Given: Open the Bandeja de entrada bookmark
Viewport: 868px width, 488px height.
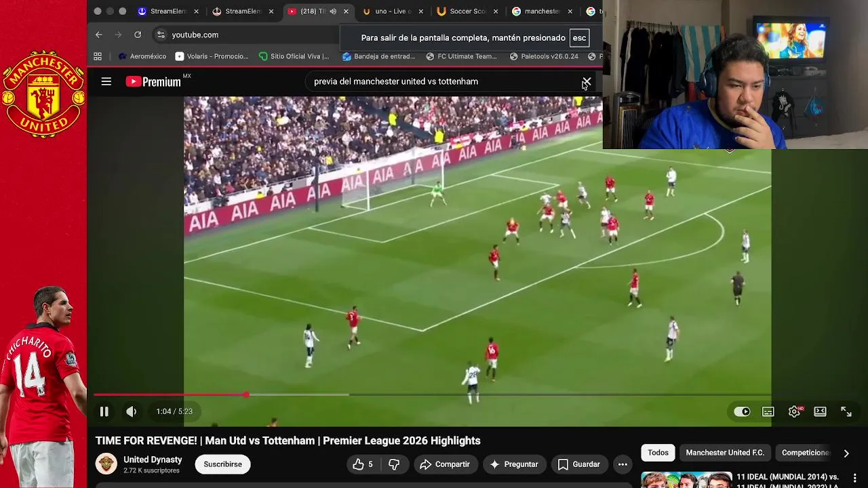Looking at the screenshot, I should point(378,56).
